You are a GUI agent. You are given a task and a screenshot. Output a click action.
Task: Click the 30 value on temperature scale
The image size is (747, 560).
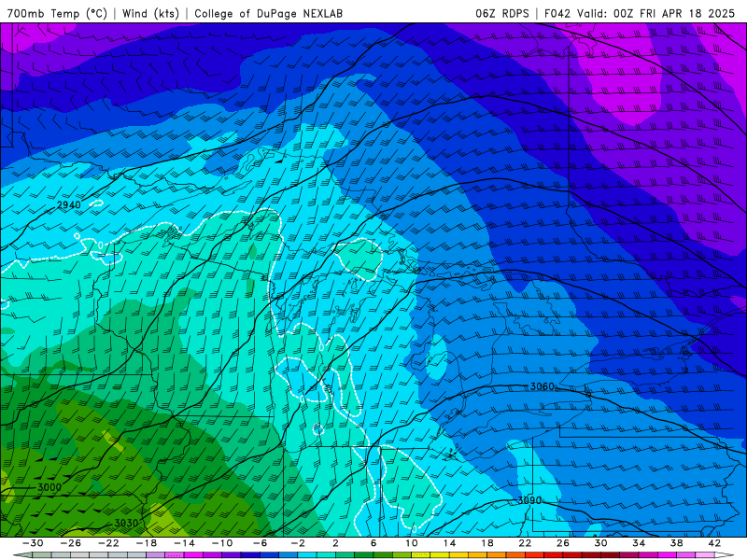[600, 543]
